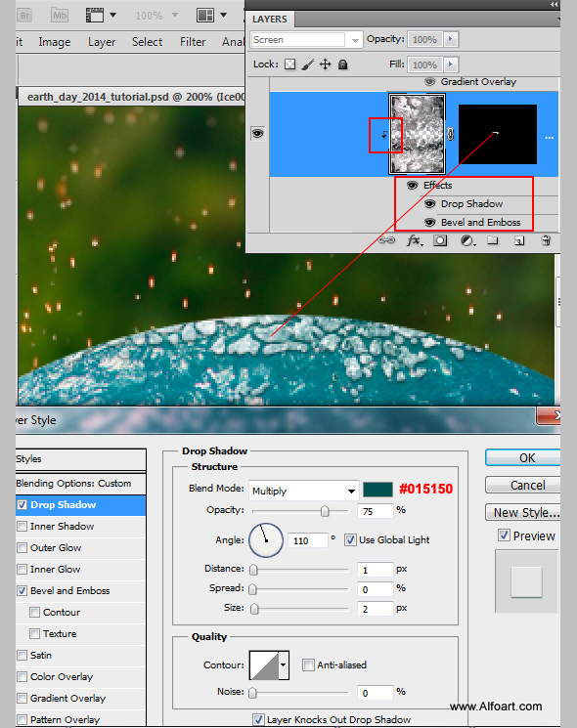This screenshot has height=728, width=577.
Task: Open the layer Opacity slider arrow
Action: coord(451,39)
